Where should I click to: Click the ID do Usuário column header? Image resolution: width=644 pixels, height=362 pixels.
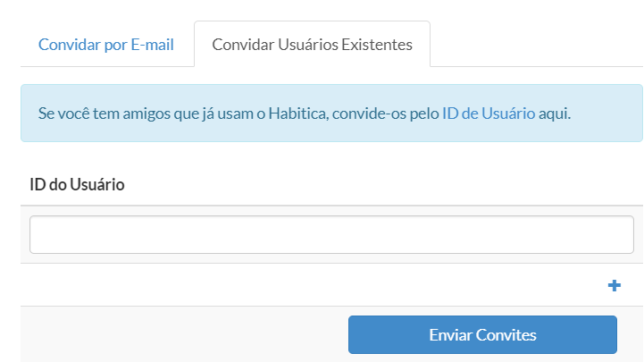tap(77, 185)
